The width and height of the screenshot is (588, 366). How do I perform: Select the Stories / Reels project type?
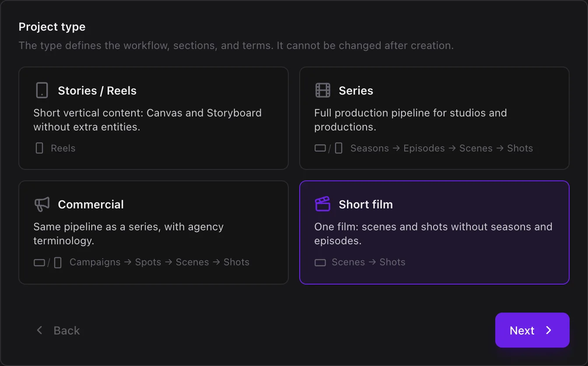coord(154,118)
